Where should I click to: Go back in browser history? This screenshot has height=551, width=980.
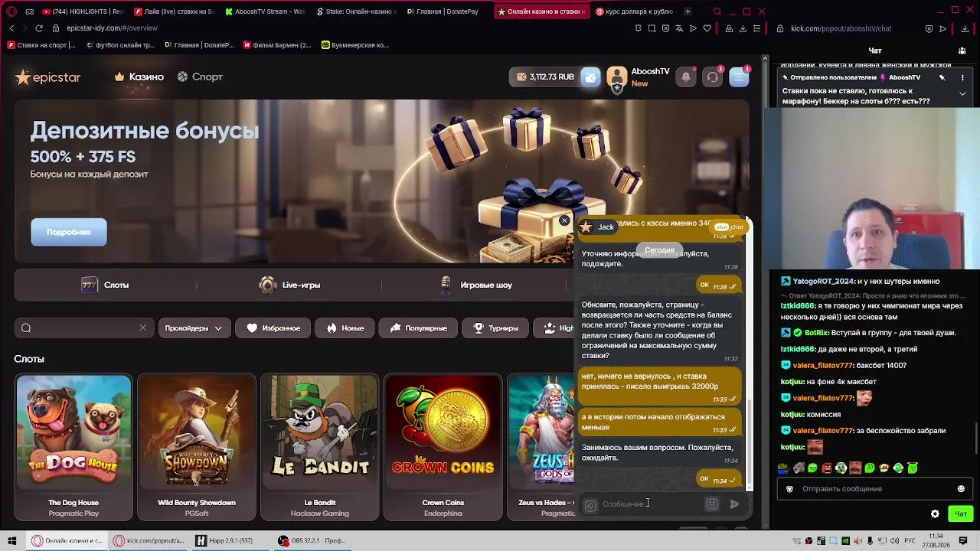click(x=11, y=28)
